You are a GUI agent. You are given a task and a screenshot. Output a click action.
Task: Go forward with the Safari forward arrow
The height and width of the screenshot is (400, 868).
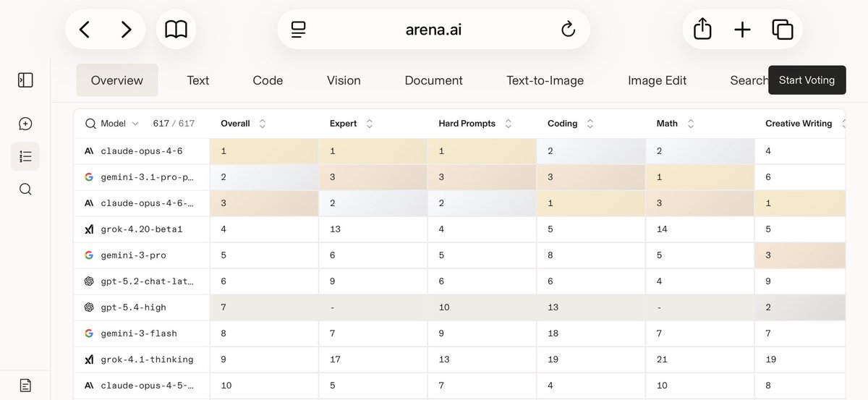pos(126,29)
